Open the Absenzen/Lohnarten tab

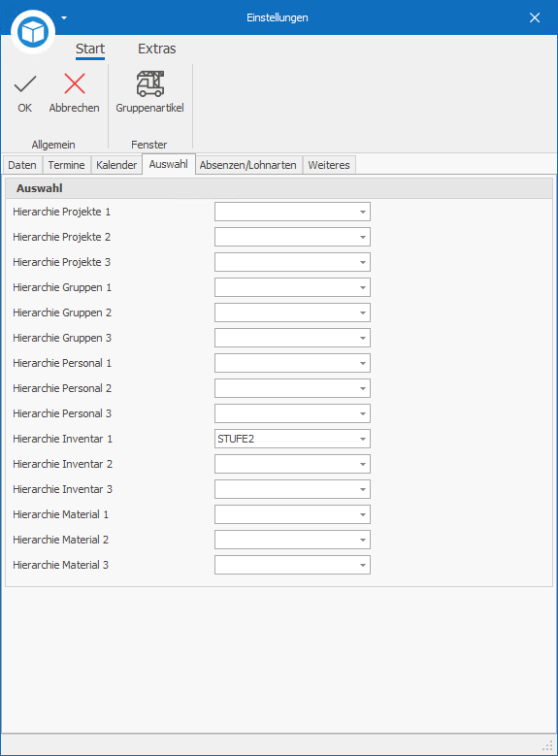pos(247,165)
